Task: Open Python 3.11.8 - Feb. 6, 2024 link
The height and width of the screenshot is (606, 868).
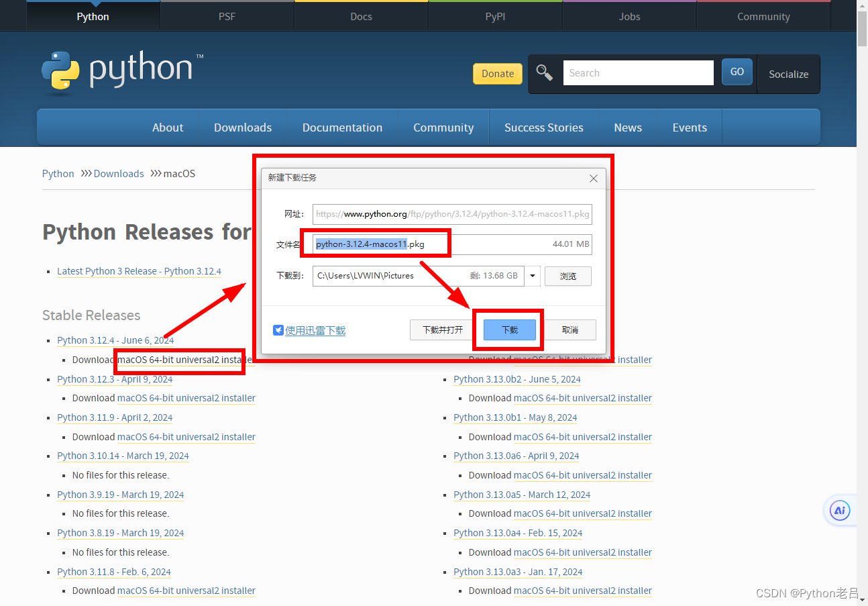Action: (x=114, y=572)
